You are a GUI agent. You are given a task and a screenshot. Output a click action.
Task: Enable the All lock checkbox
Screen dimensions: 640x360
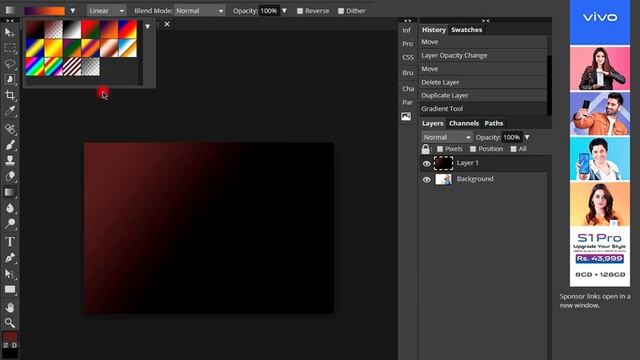click(x=513, y=149)
